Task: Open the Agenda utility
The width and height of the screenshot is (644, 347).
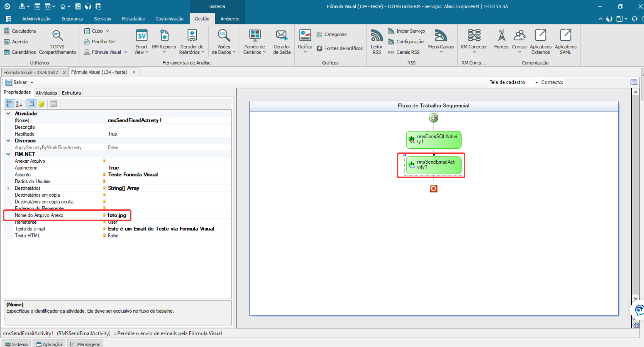Action: 16,41
